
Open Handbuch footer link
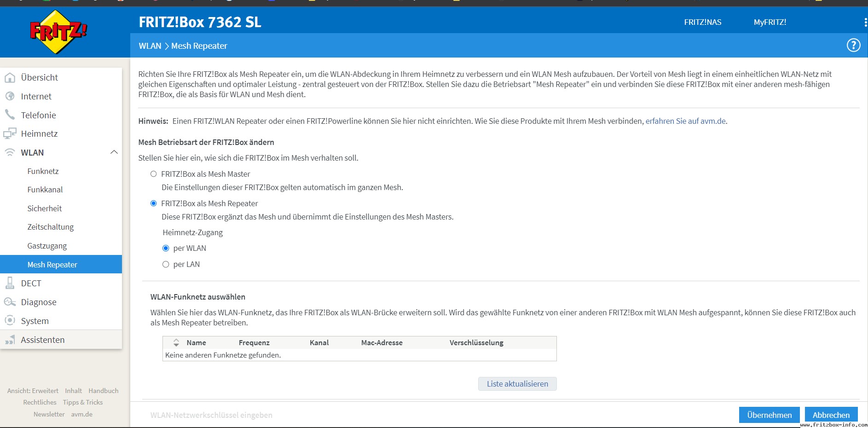click(x=104, y=391)
